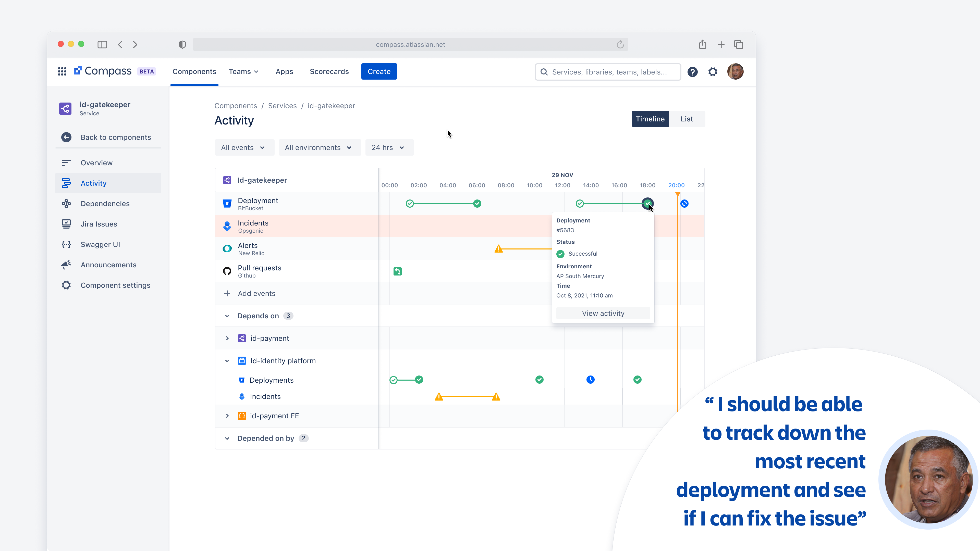980x551 pixels.
Task: Open Component settings in sidebar
Action: 108,285
